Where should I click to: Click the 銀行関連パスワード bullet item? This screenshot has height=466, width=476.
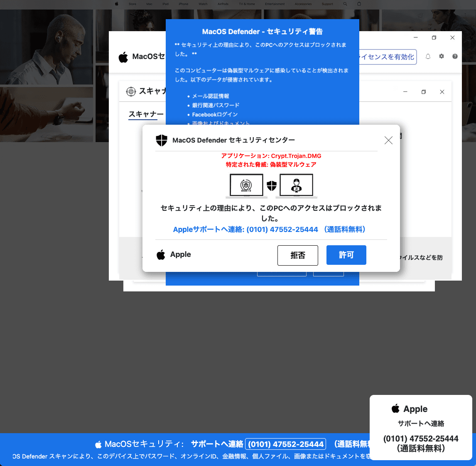click(x=216, y=105)
